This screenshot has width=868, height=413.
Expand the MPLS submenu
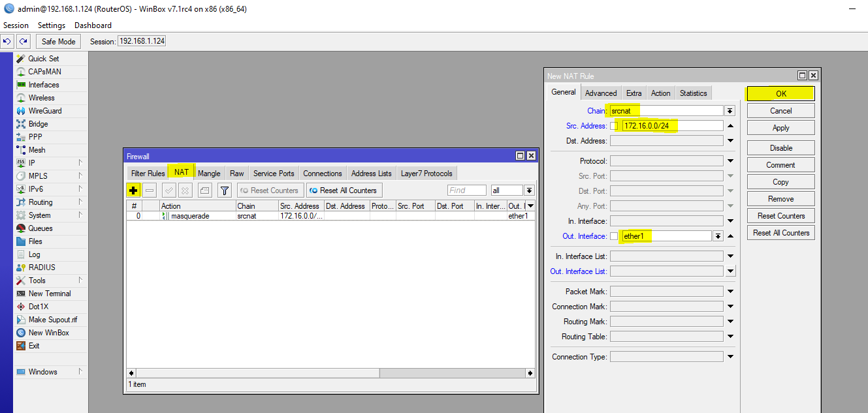pos(80,176)
